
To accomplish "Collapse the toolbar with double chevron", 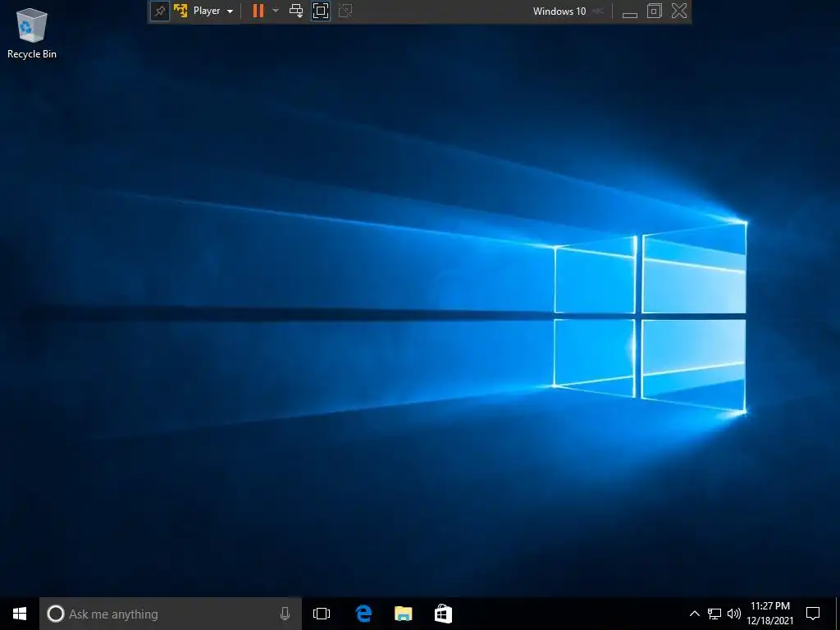I will (598, 11).
